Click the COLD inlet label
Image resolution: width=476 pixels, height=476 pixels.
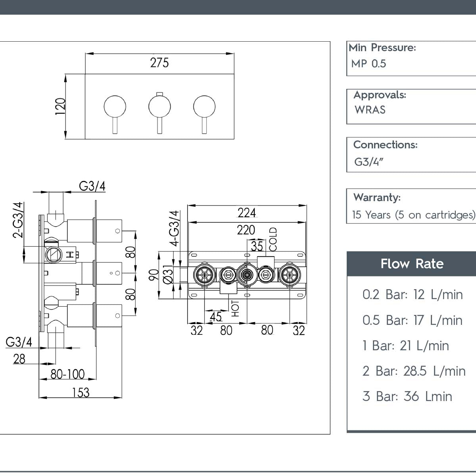pos(273,239)
